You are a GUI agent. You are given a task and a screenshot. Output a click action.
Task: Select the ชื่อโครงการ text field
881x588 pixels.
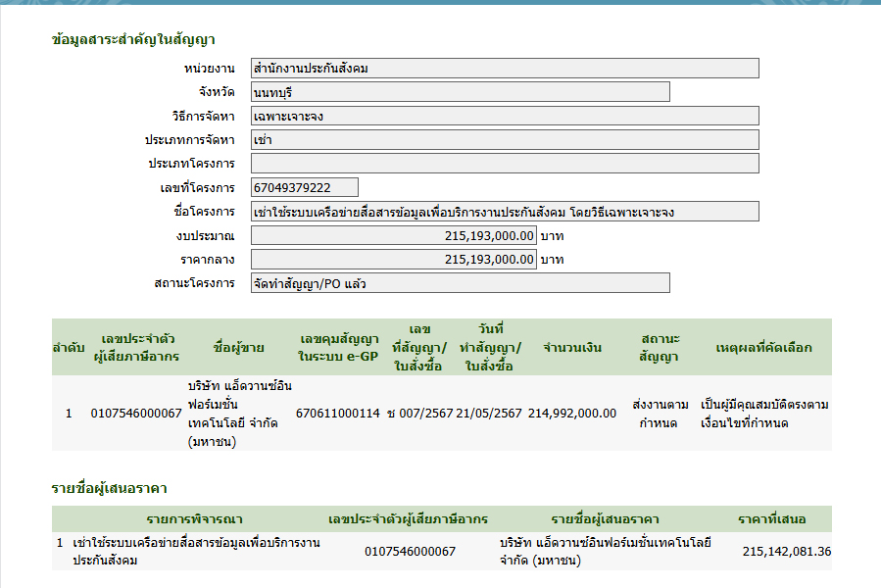pyautogui.click(x=504, y=212)
